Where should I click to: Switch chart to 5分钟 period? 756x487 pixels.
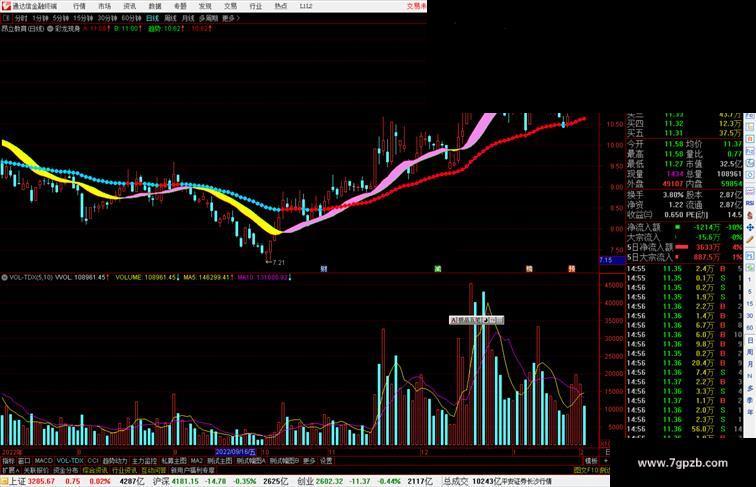tap(61, 18)
